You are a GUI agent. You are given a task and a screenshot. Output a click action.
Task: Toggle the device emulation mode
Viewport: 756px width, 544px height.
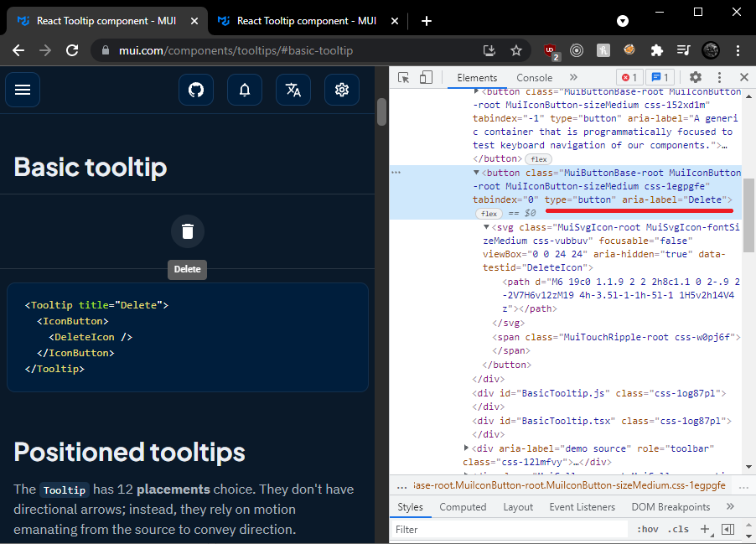[426, 76]
